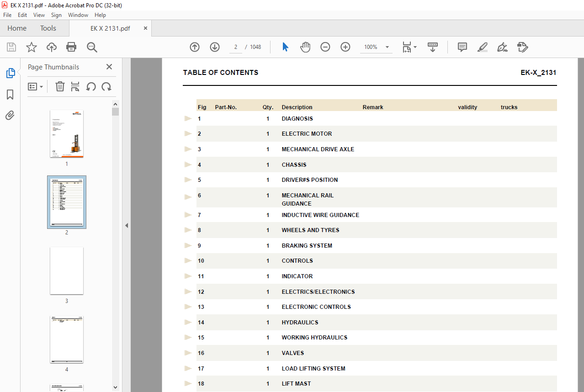The width and height of the screenshot is (584, 392).
Task: Click the Save file icon
Action: coord(11,47)
